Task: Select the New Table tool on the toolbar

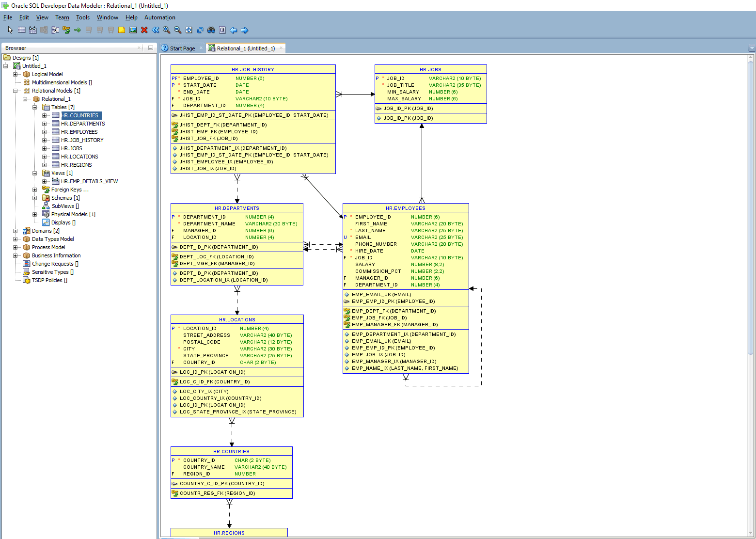Action: click(x=21, y=30)
